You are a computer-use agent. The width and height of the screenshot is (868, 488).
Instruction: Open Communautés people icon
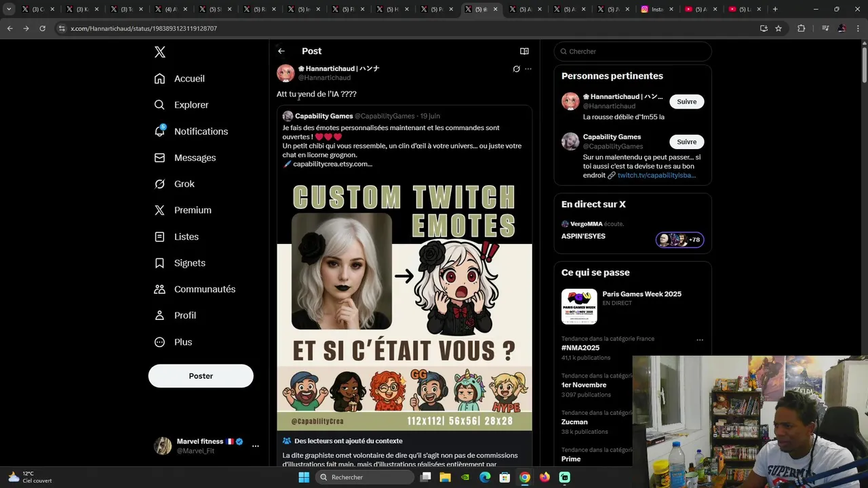pos(159,289)
